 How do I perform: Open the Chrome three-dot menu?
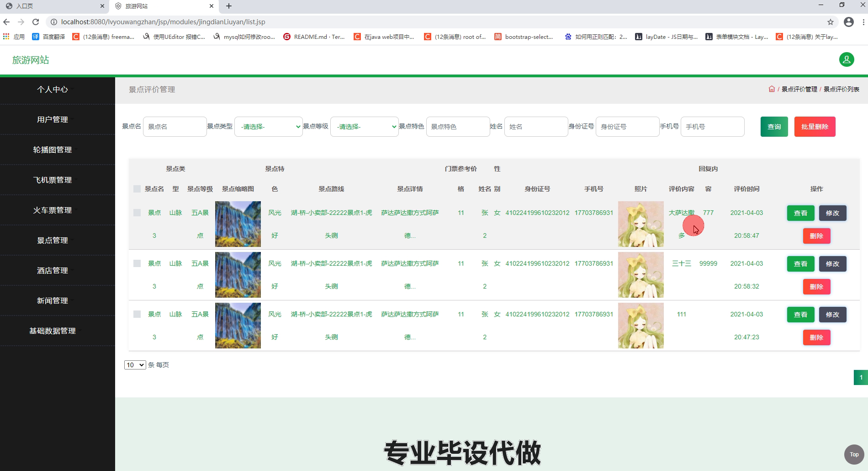(863, 22)
